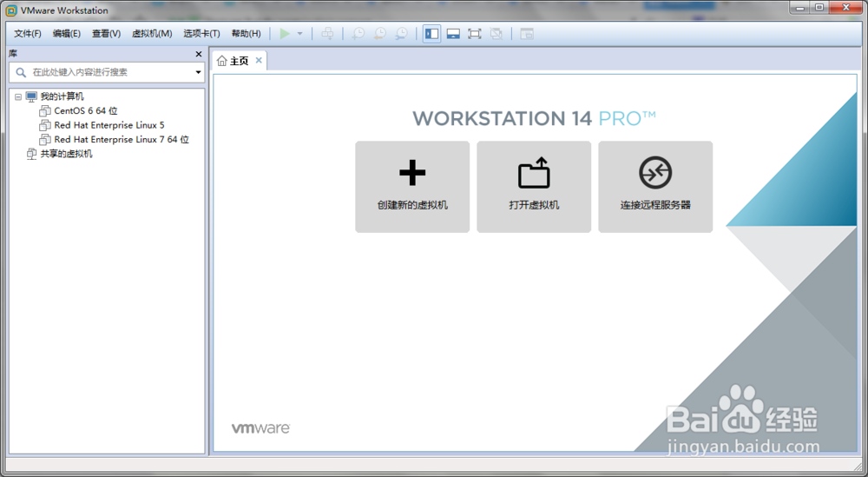Click the Manage Snapshots toolbar icon

pos(401,34)
